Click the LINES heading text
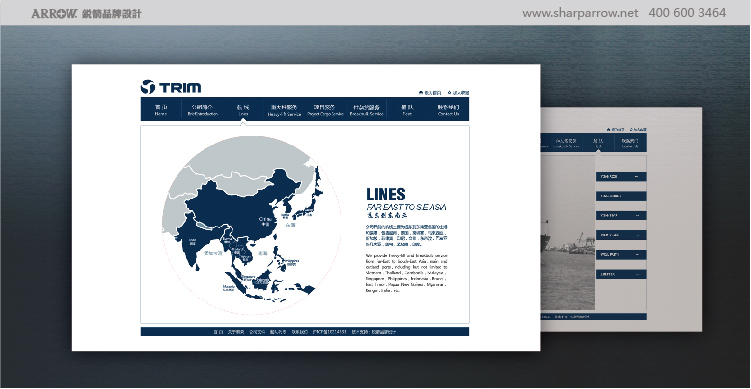751x389 pixels. (x=386, y=194)
